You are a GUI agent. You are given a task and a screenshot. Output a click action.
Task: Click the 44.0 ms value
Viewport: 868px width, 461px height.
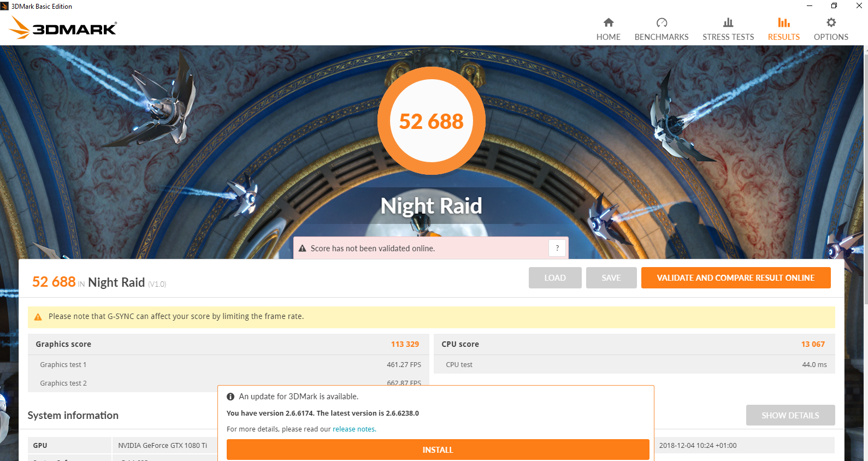[814, 364]
